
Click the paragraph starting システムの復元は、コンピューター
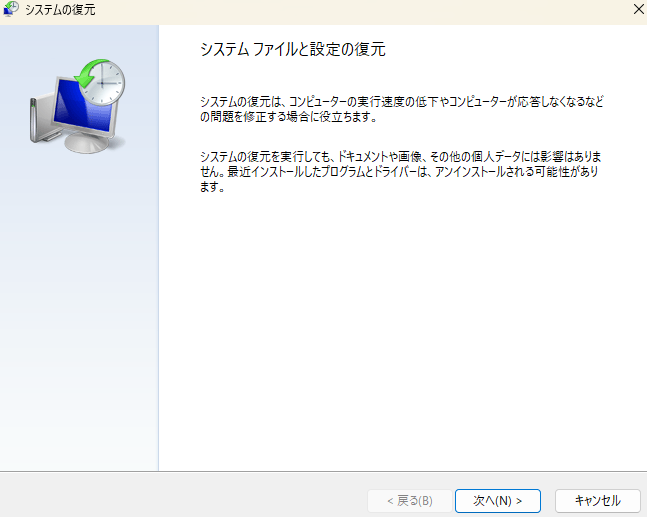pos(402,109)
